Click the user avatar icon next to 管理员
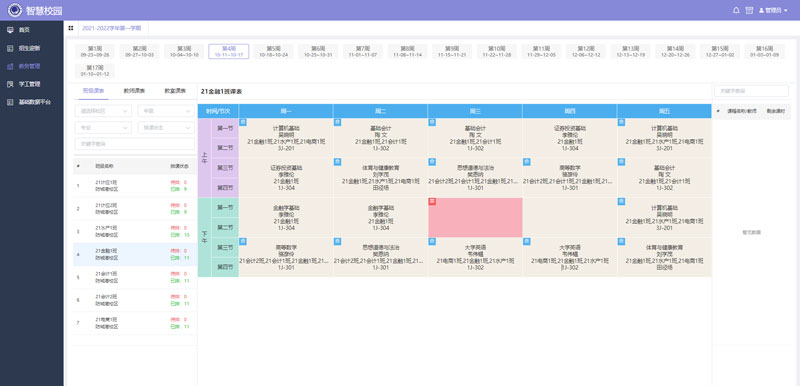 point(762,10)
